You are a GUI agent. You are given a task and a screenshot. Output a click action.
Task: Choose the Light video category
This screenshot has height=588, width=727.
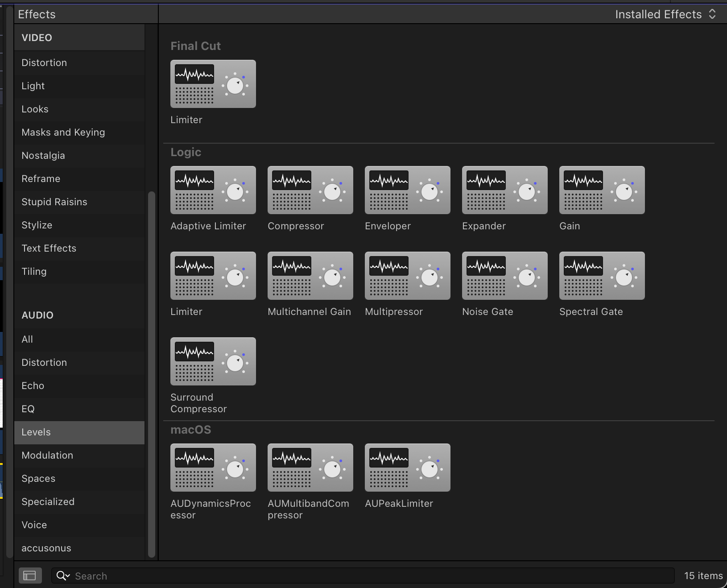point(79,86)
